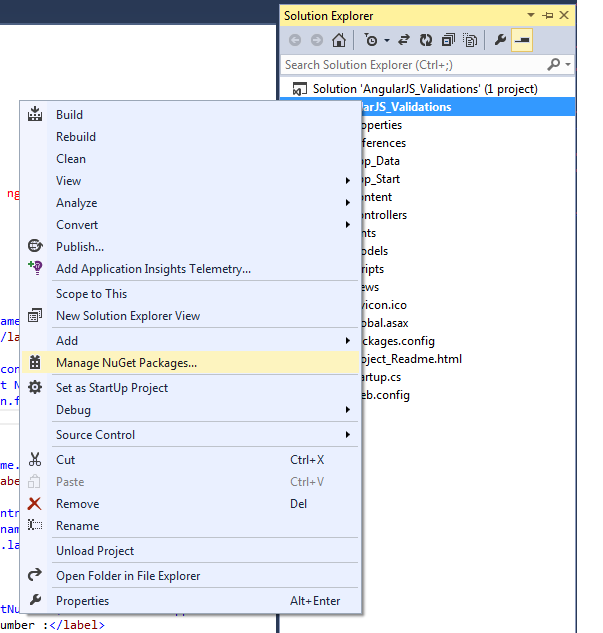Screen dimensions: 603x633
Task: Expand the Debug submenu arrow
Action: pos(348,410)
